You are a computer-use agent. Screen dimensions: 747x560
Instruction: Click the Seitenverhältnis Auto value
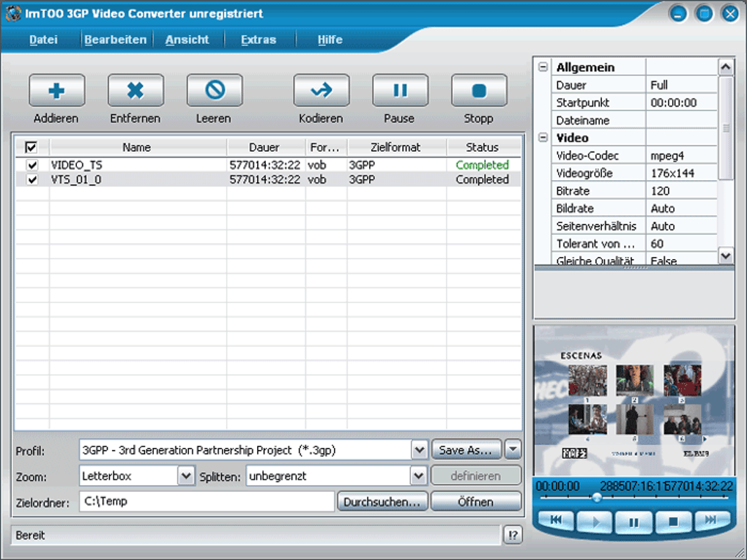[x=681, y=226]
